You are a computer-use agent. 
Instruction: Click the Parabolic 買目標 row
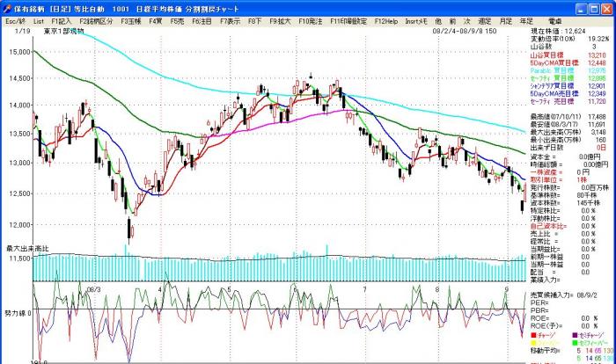pos(568,70)
